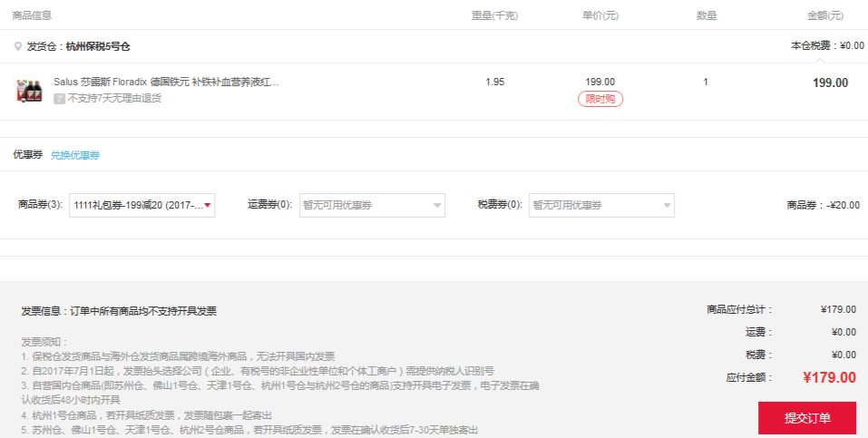
Task: Click the 发票信息 heading line
Action: pyautogui.click(x=119, y=311)
